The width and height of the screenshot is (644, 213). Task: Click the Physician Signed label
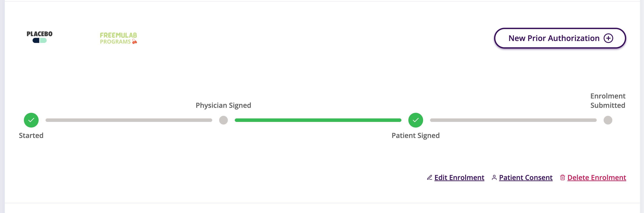coord(223,105)
